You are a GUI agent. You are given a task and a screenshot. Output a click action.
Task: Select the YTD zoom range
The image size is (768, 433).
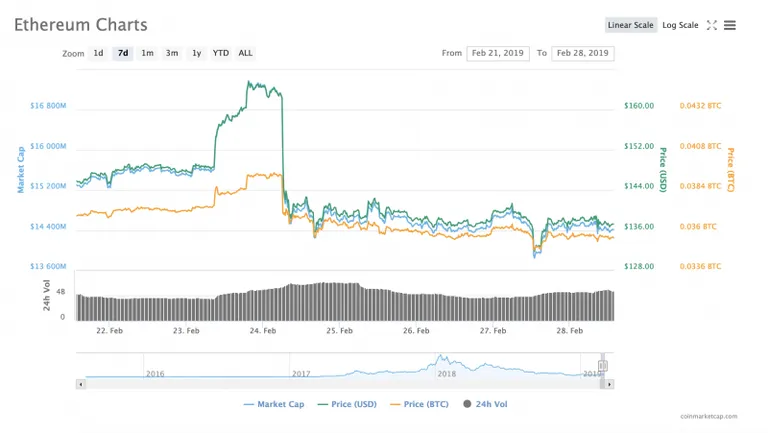point(220,53)
